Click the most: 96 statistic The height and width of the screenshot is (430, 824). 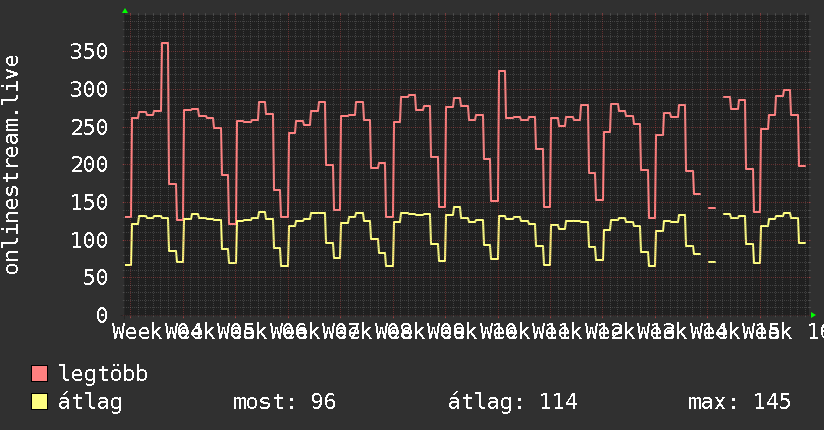coord(284,402)
